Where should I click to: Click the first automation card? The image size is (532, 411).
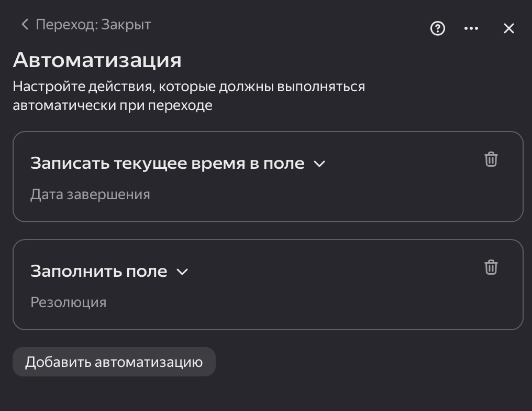point(268,176)
